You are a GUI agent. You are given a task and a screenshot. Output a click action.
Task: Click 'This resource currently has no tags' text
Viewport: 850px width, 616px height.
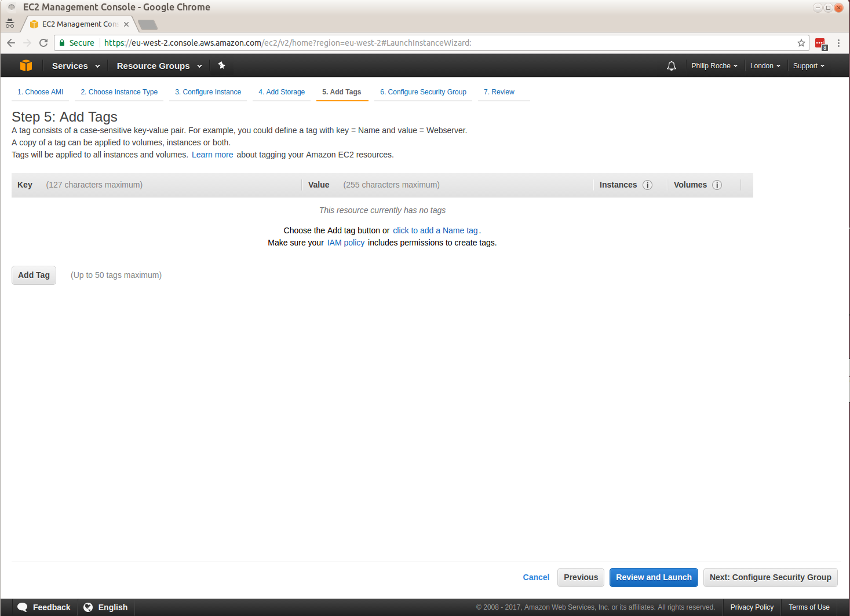click(x=382, y=210)
